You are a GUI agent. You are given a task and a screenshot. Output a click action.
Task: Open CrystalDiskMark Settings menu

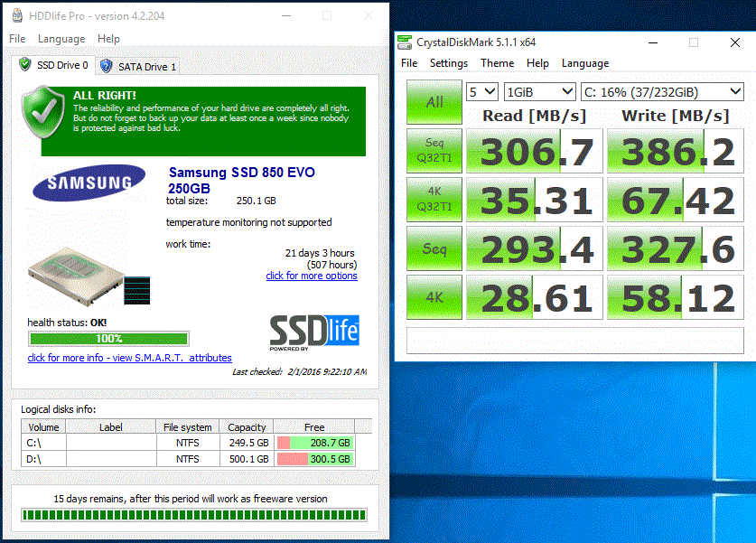point(448,63)
